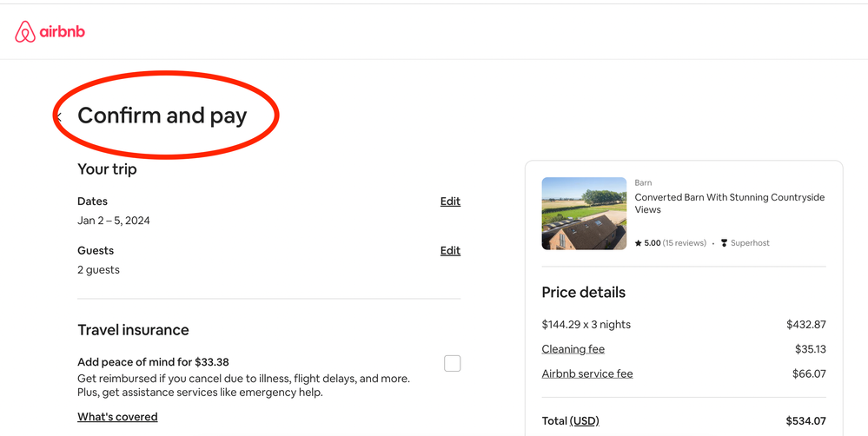This screenshot has width=868, height=436.
Task: Enable the travel insurance checkbox
Action: click(x=452, y=363)
